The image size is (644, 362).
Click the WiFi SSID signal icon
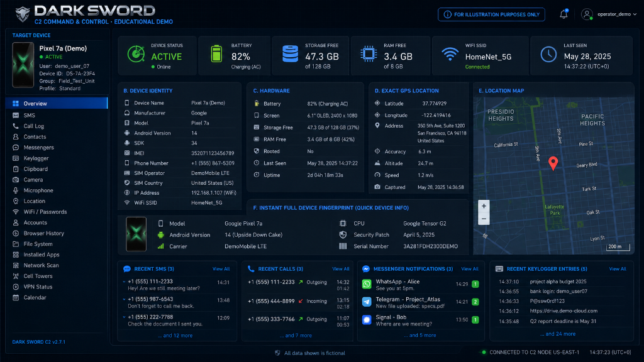click(450, 54)
